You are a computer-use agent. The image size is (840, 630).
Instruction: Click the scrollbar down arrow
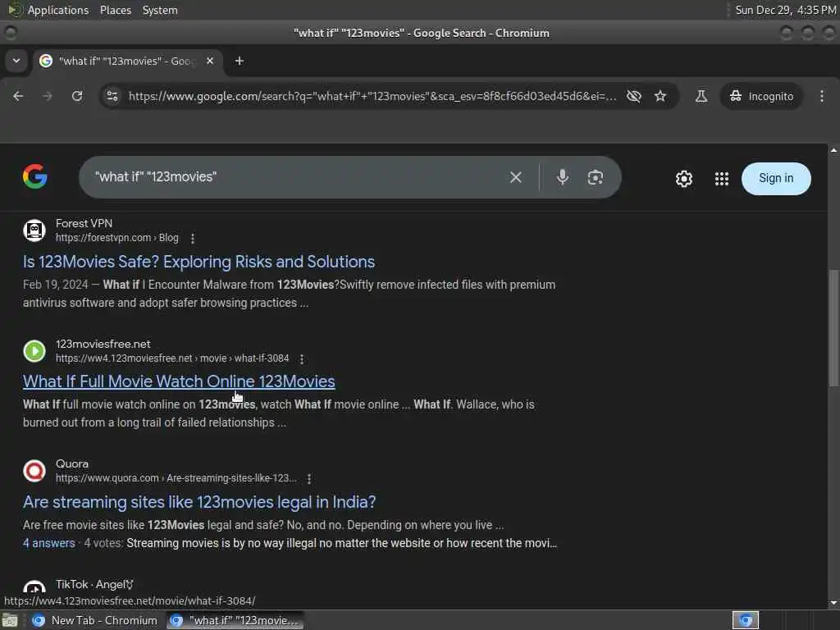[x=833, y=603]
